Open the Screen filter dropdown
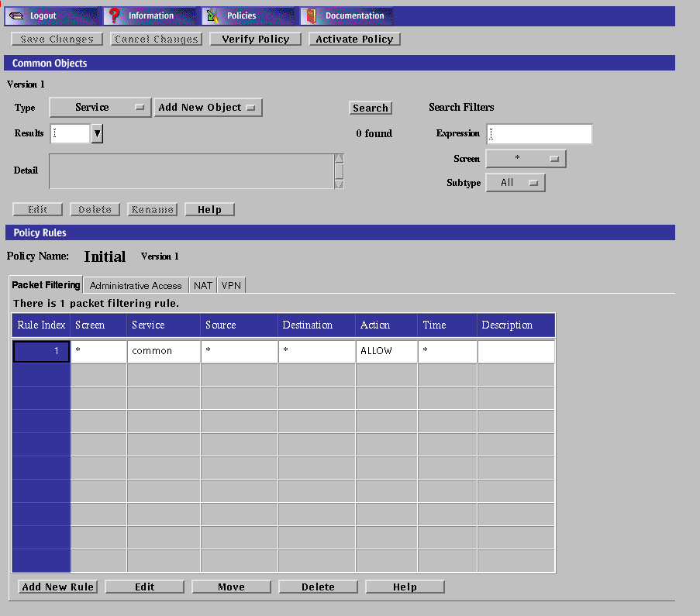Viewport: 700px width, 616px height. (526, 159)
